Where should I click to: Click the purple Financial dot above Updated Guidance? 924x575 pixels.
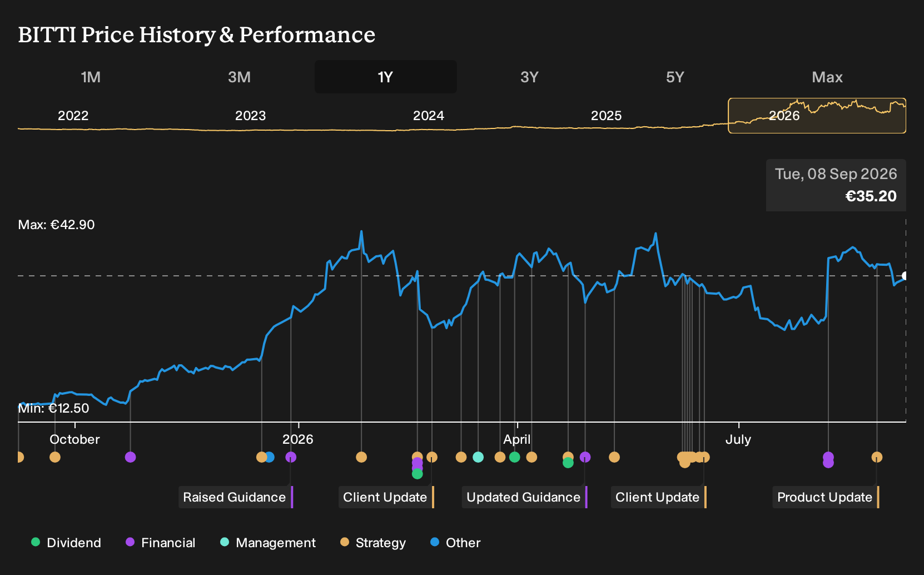click(585, 457)
